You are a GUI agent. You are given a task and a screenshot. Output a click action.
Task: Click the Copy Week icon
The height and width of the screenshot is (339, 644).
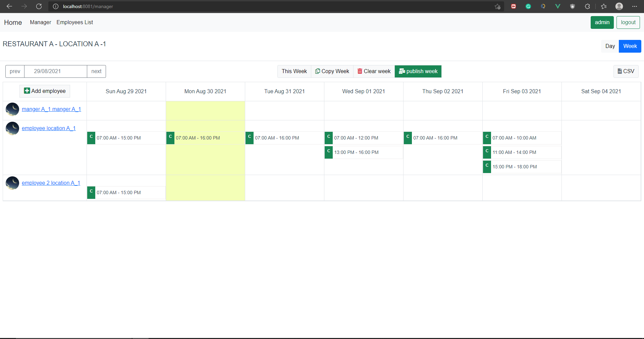tap(318, 71)
